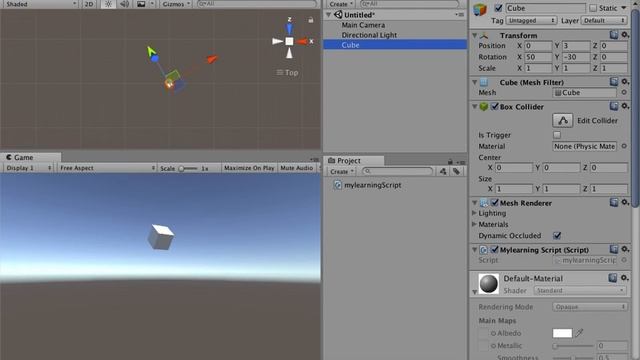Toggle the Box Collider enabled checkbox
Screen dimensions: 640x360
(x=494, y=107)
